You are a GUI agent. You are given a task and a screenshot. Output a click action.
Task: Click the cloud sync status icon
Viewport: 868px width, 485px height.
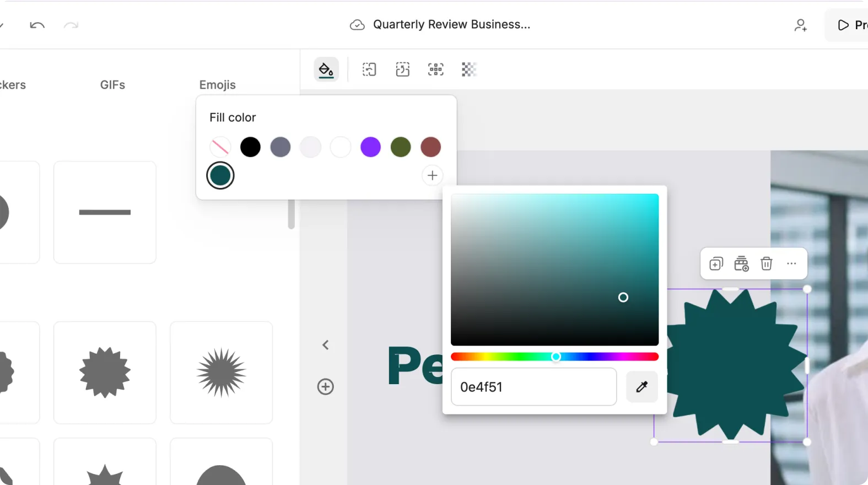[357, 25]
